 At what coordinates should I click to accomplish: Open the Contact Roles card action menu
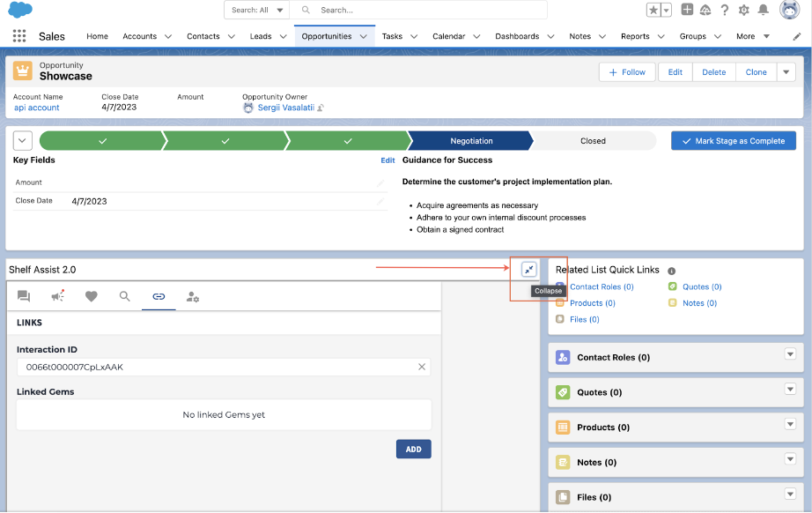(x=790, y=354)
